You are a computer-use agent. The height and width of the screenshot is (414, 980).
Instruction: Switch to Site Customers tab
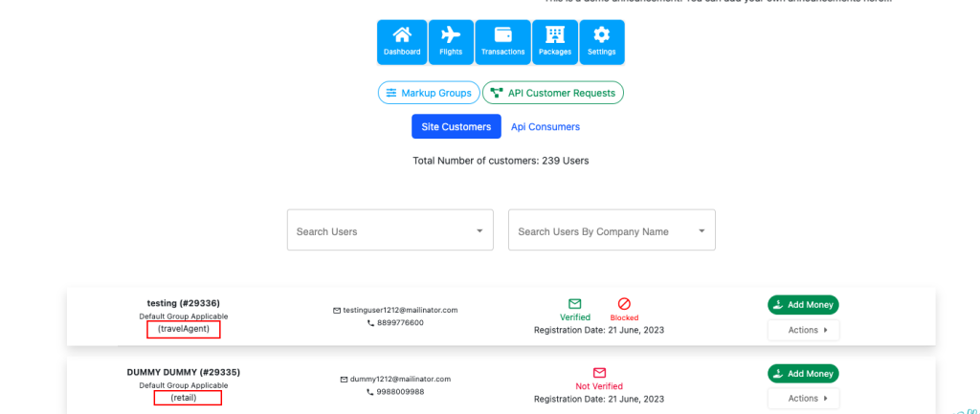click(456, 126)
